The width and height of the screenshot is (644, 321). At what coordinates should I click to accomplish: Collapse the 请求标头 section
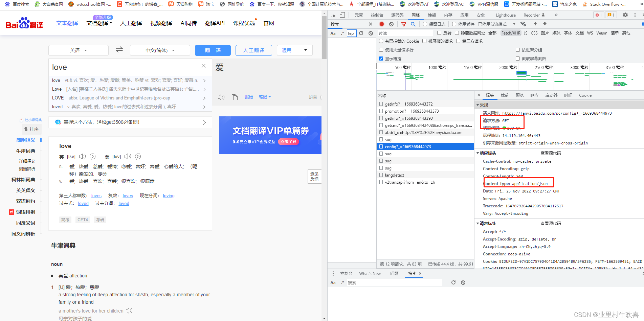point(478,223)
